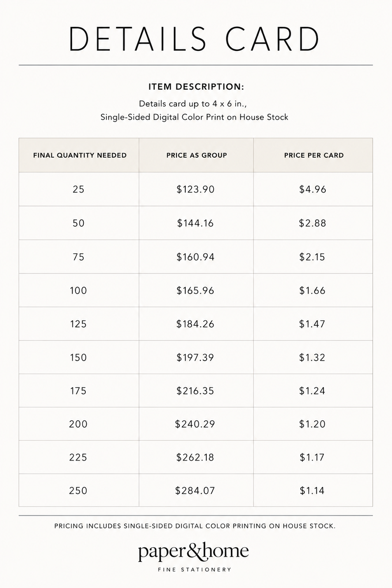Image resolution: width=392 pixels, height=588 pixels.
Task: Select the quantity 100 row cell
Action: click(x=78, y=290)
